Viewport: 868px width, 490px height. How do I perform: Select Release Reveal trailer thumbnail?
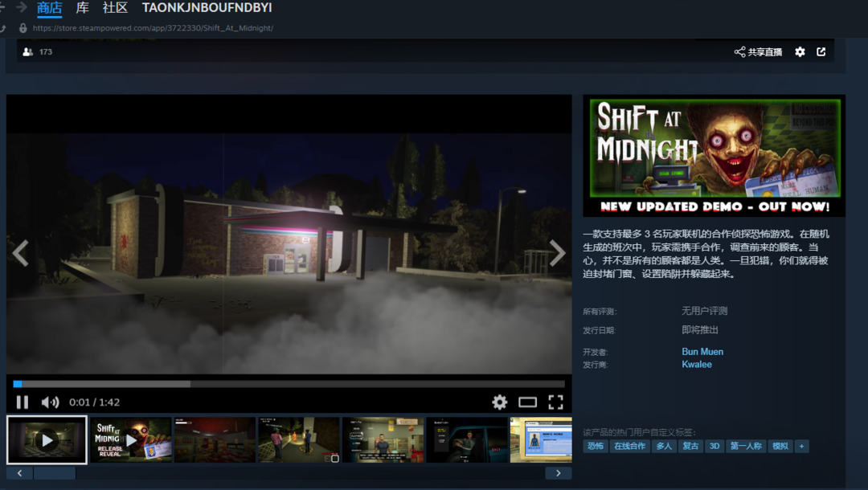131,439
